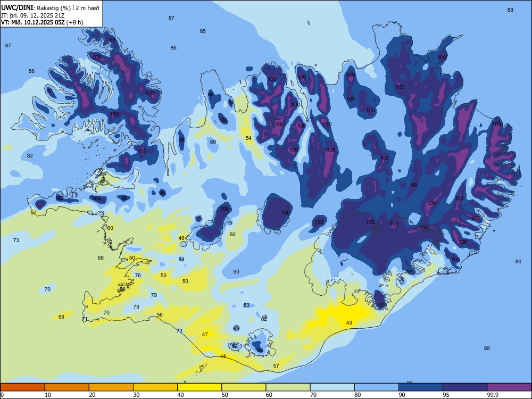Click the legend label '99.9'
This screenshot has width=532, height=399.
pyautogui.click(x=493, y=395)
